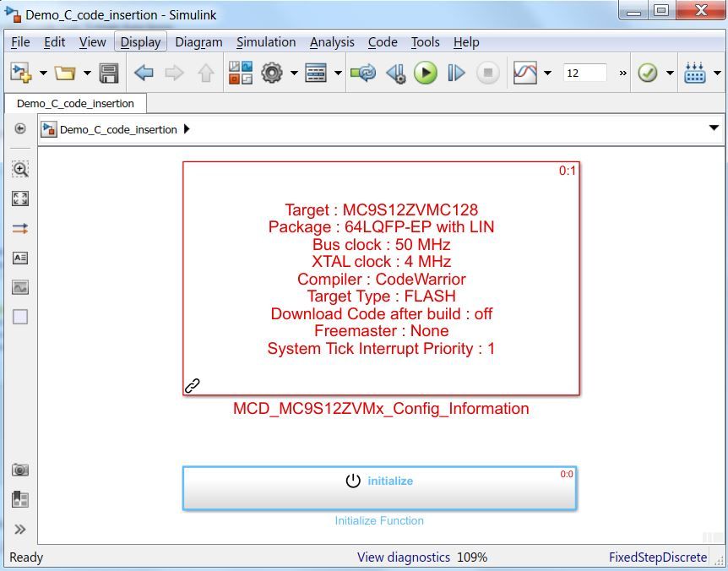Expand the Model Explorer dropdown arrow

(338, 73)
